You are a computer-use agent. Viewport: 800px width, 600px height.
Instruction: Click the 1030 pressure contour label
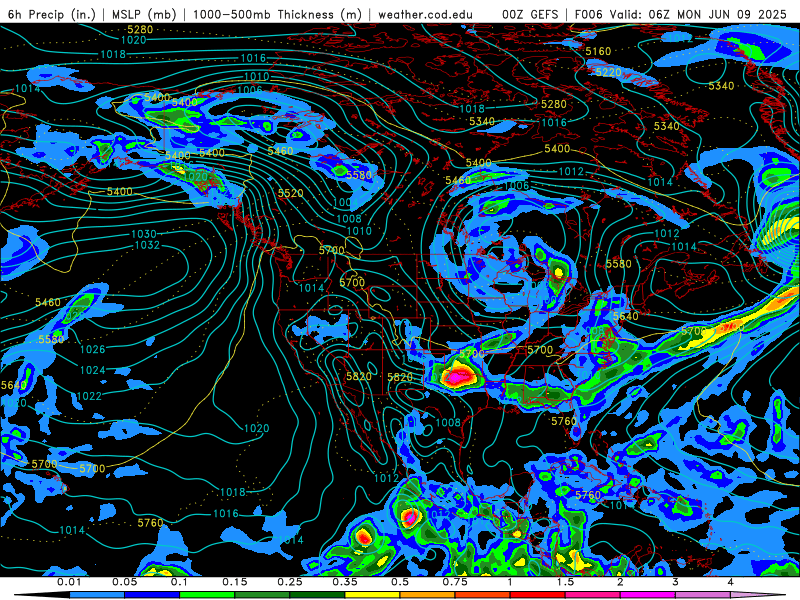pos(144,234)
